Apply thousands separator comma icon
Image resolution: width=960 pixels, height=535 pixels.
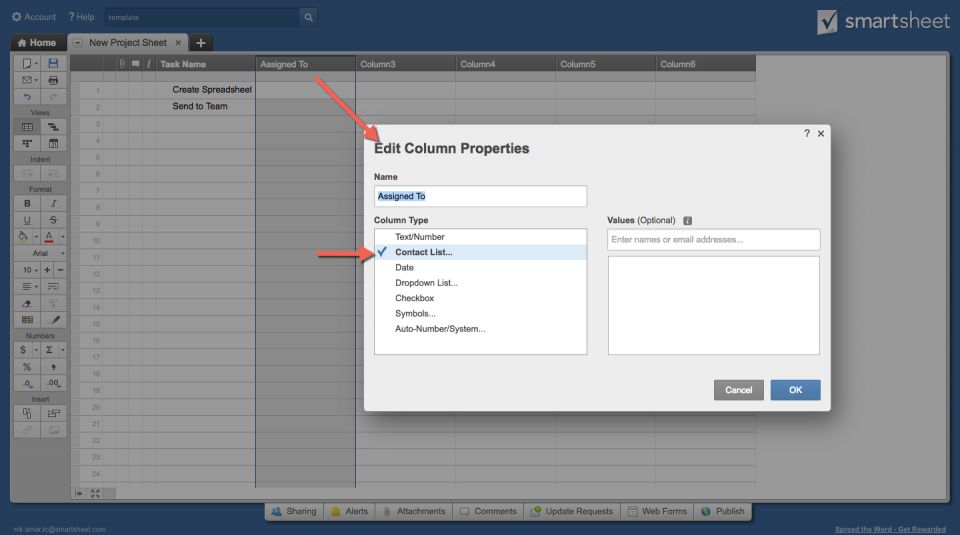(x=53, y=367)
